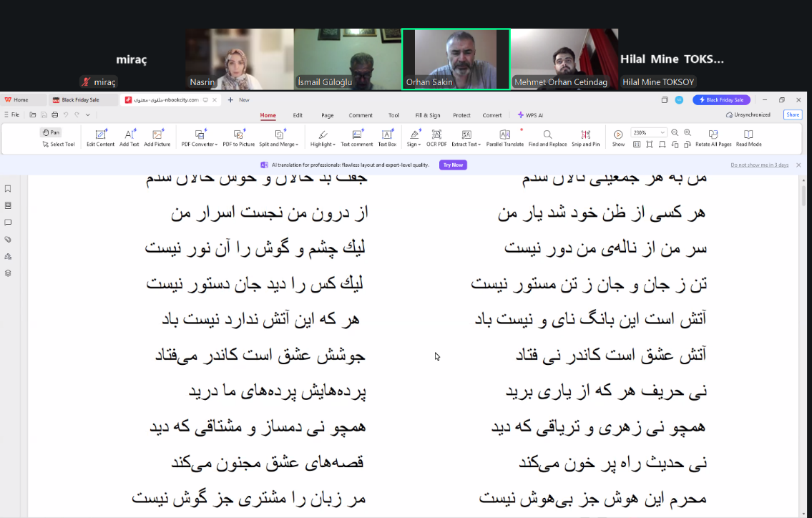The image size is (812, 518).
Task: Click the Try Now button
Action: [453, 165]
